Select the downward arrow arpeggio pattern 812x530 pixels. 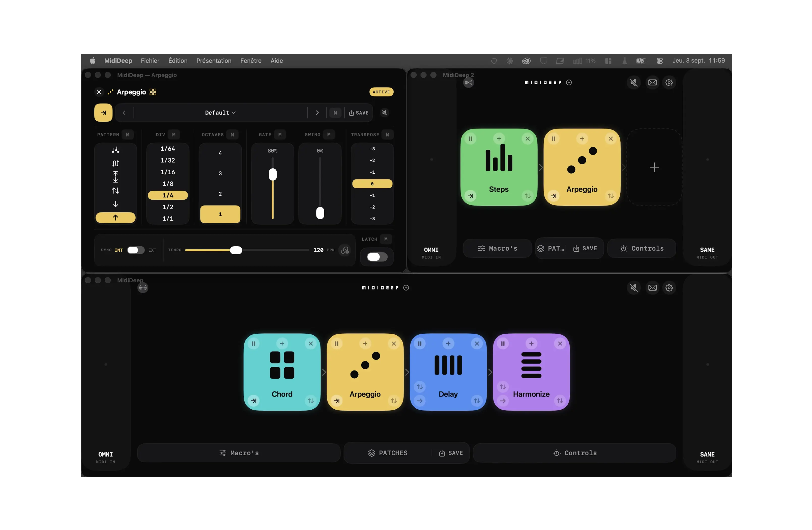pyautogui.click(x=115, y=204)
